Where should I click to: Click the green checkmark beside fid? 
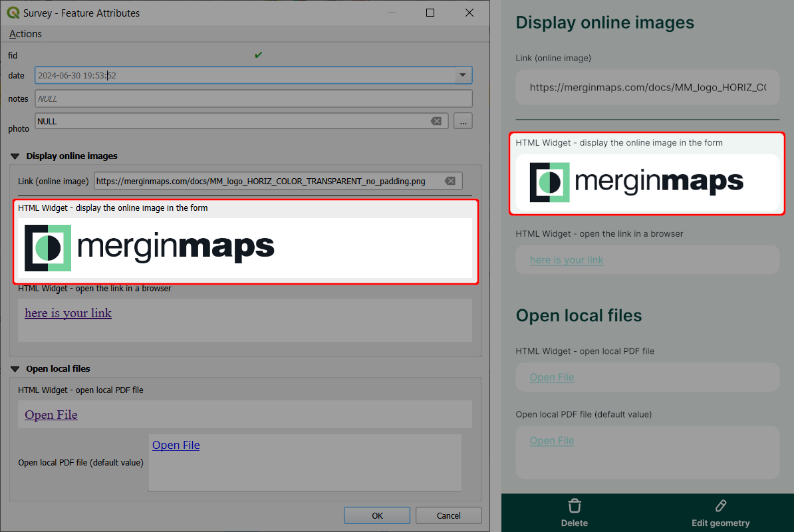(258, 55)
